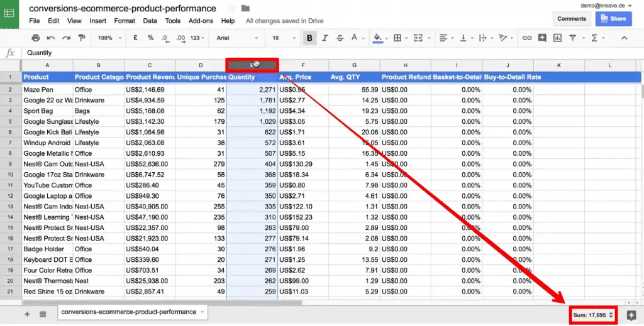Click the Filter icon
The image size is (644, 326).
point(572,38)
